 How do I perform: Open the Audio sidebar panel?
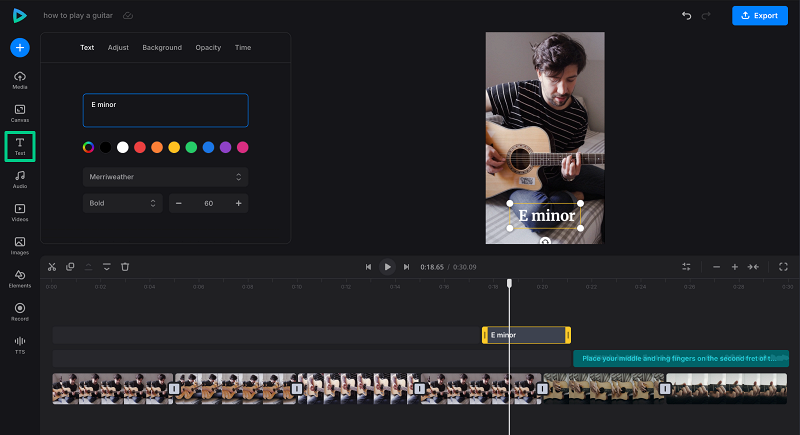[20, 180]
